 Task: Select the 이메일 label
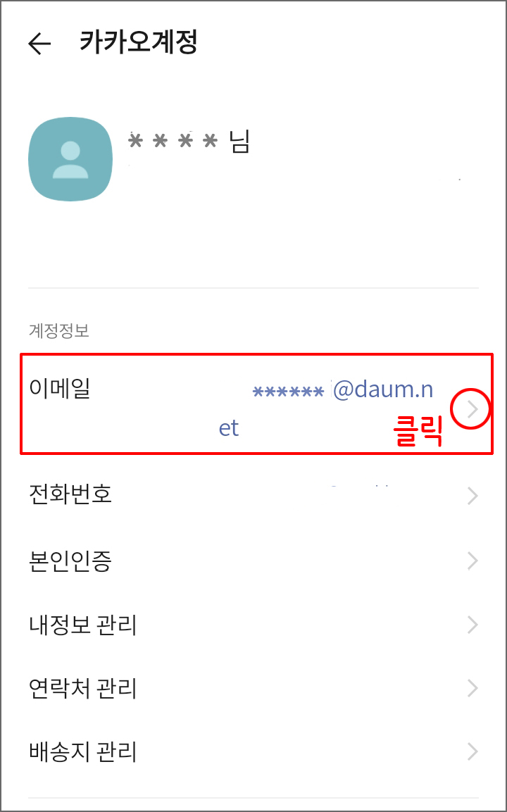[x=60, y=388]
